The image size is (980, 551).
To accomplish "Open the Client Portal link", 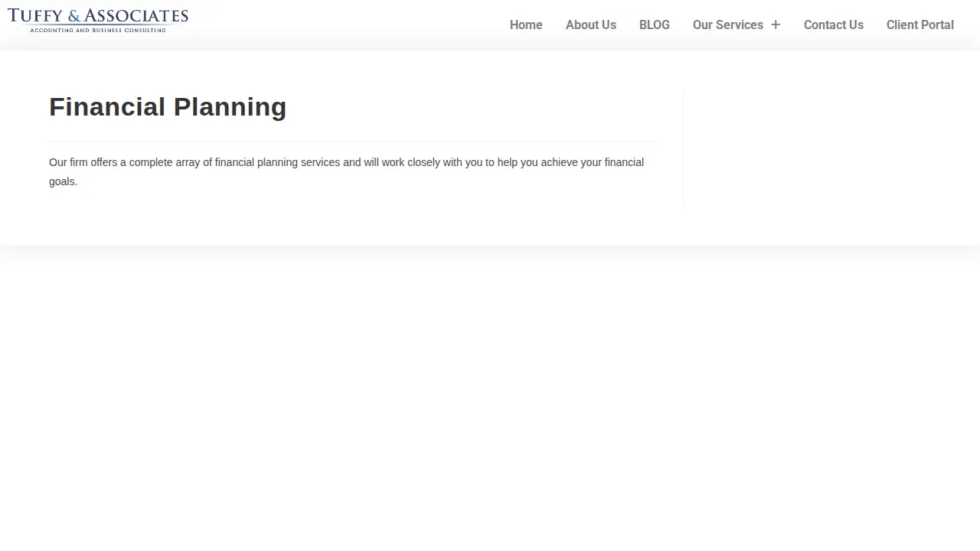I will 920,24.
